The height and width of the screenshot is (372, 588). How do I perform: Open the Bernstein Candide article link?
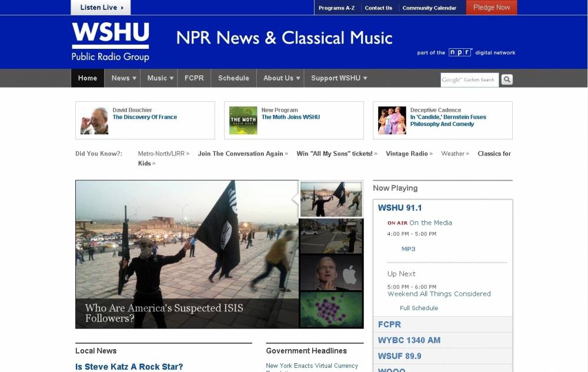click(x=448, y=121)
